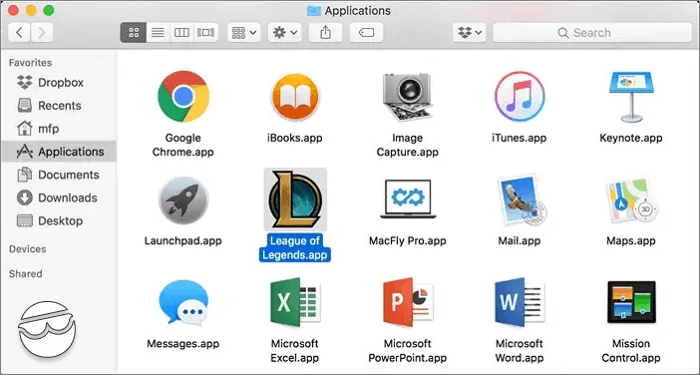Click the 'Mail.app' file name

tap(519, 241)
